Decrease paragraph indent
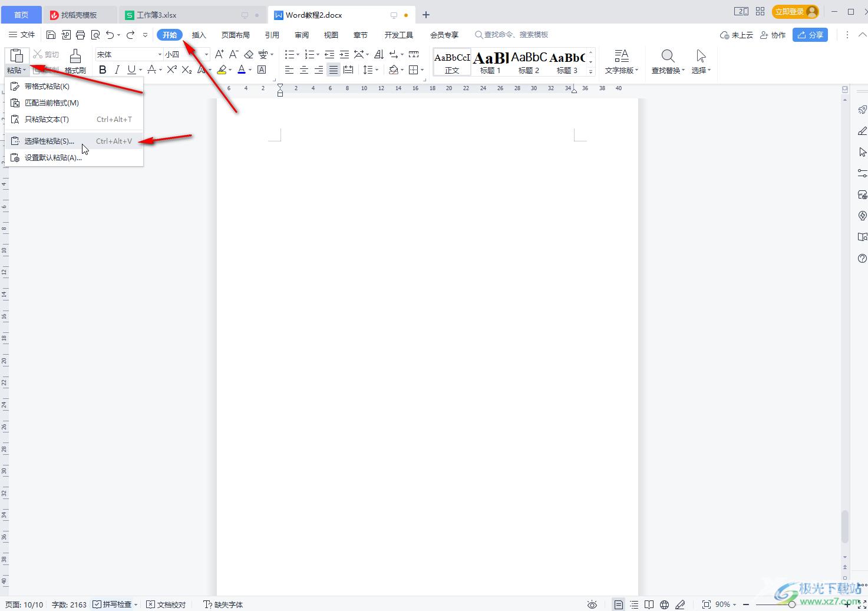Image resolution: width=868 pixels, height=611 pixels. point(329,54)
